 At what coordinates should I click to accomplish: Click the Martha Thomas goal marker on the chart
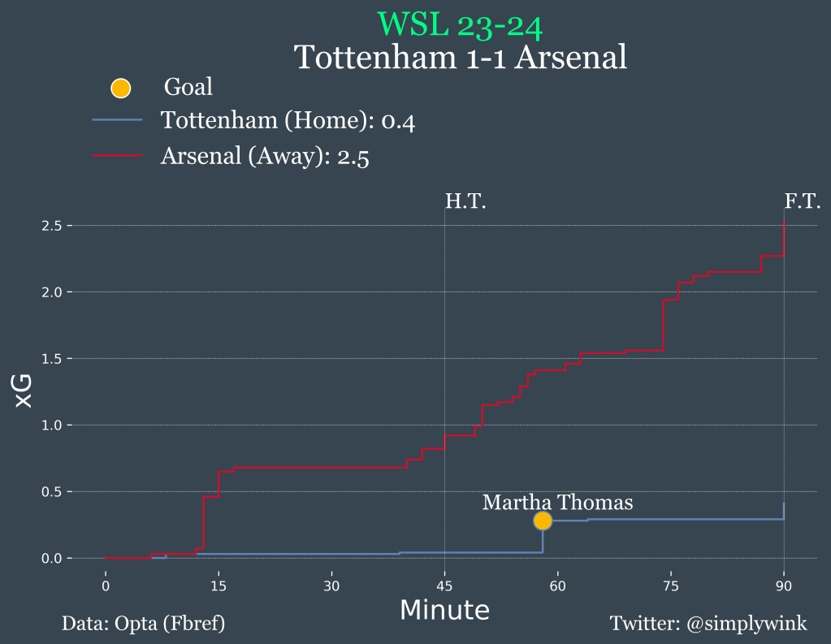[x=543, y=521]
